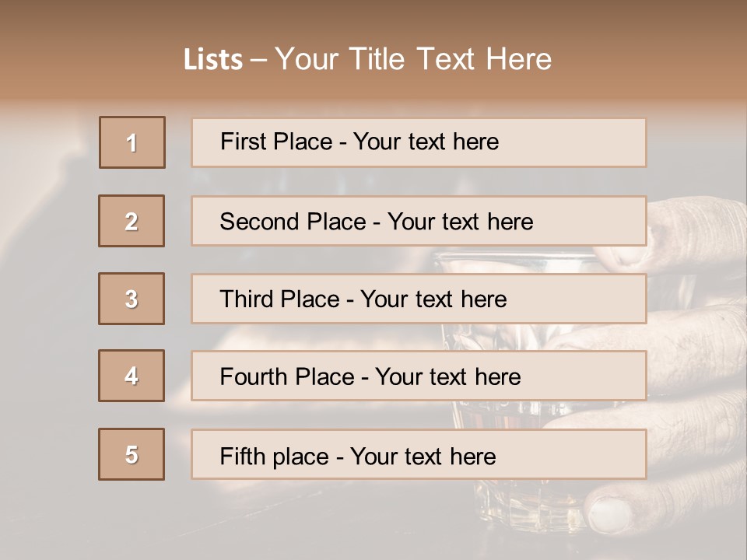Click the 'Third Place - Your text here' bar
This screenshot has height=560, width=747.
pos(419,299)
